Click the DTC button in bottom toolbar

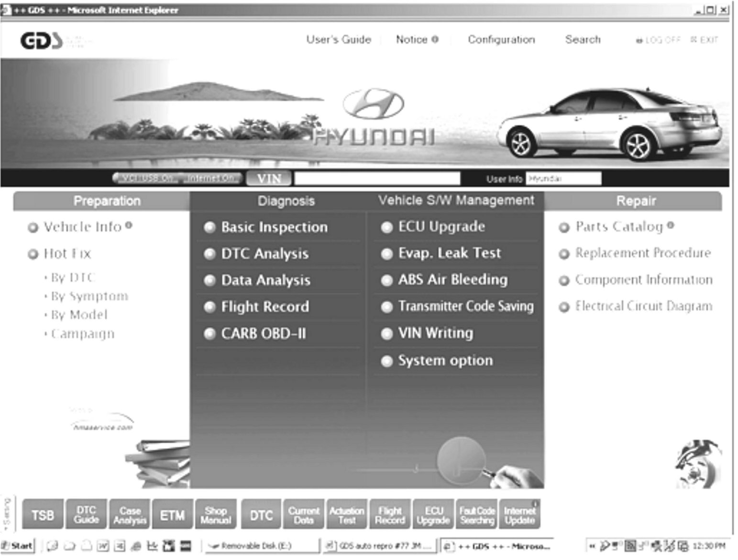(262, 515)
